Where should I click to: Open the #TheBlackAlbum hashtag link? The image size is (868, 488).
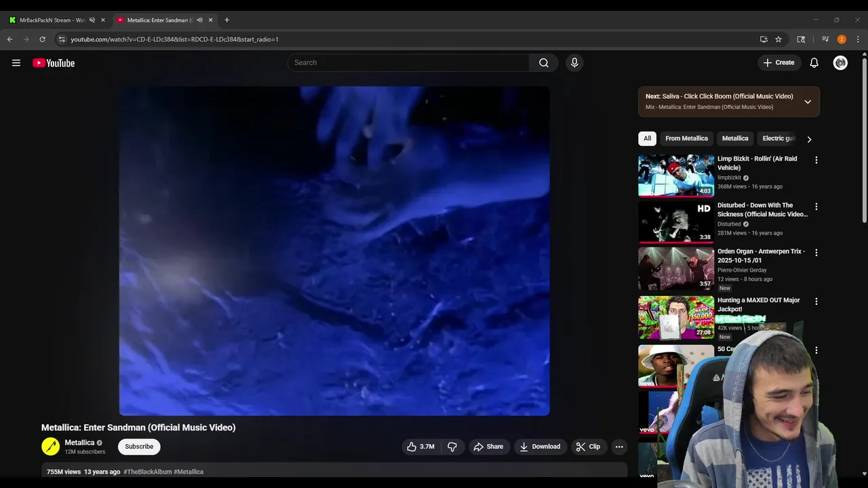point(147,472)
